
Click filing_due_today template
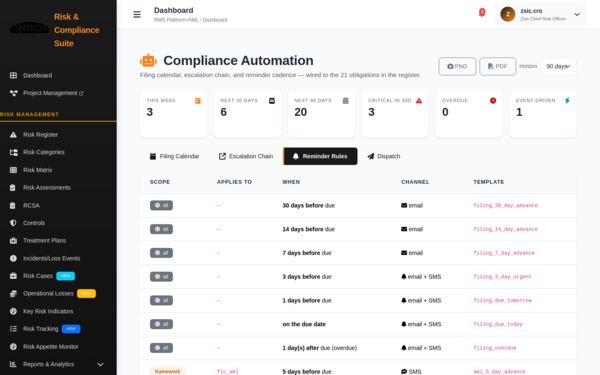point(498,324)
